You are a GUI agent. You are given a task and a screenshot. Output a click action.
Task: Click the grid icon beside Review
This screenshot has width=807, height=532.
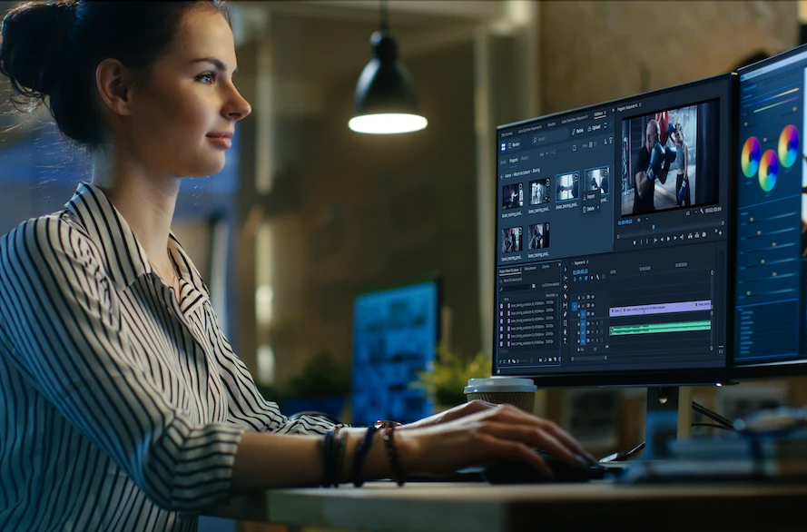click(505, 144)
